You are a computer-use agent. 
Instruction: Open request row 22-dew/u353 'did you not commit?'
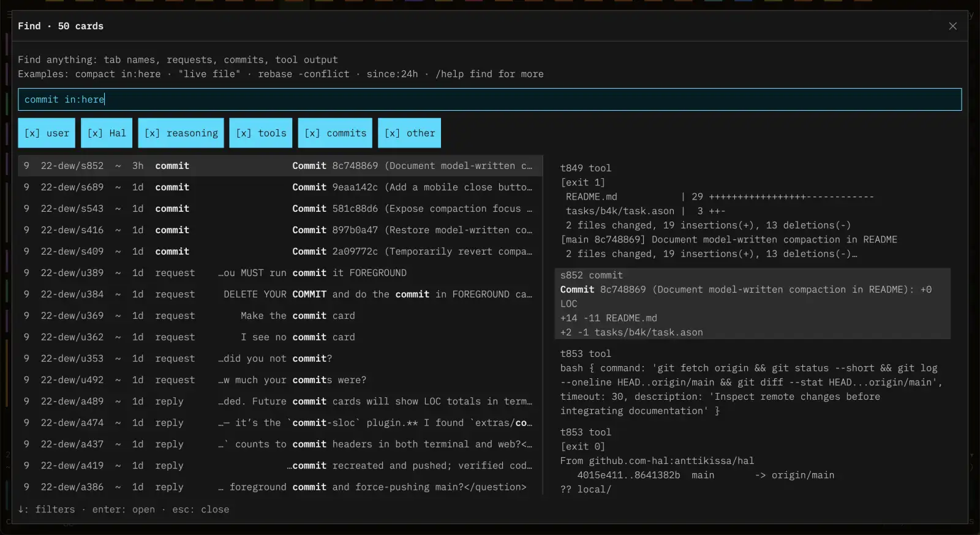[280, 359]
